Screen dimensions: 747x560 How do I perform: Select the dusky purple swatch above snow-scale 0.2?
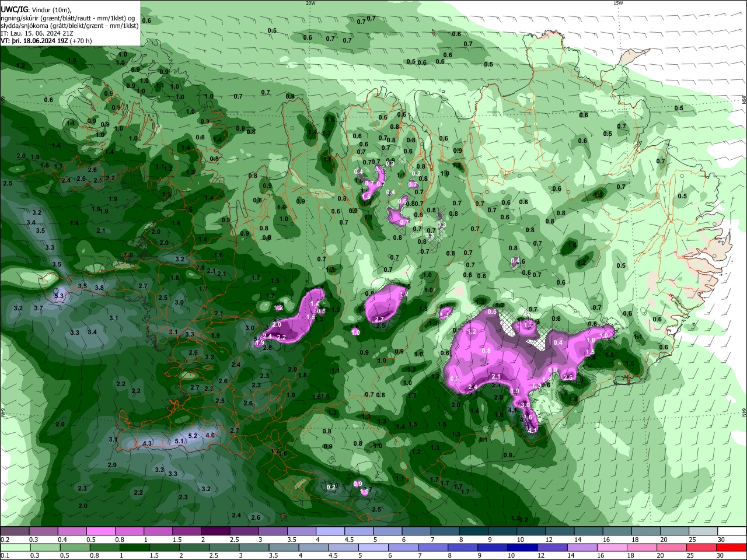click(x=15, y=531)
